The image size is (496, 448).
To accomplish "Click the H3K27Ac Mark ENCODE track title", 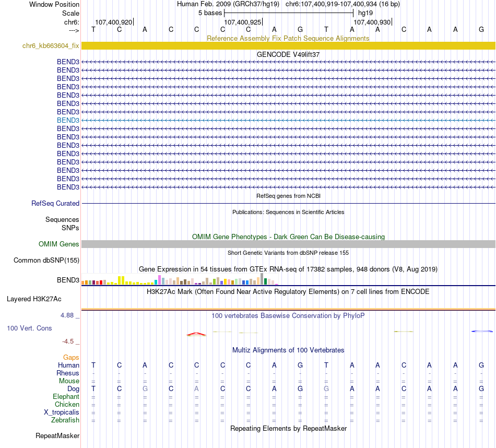I will click(288, 292).
